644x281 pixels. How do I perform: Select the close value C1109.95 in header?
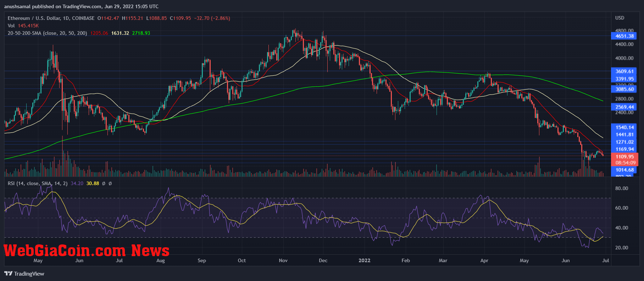point(180,18)
